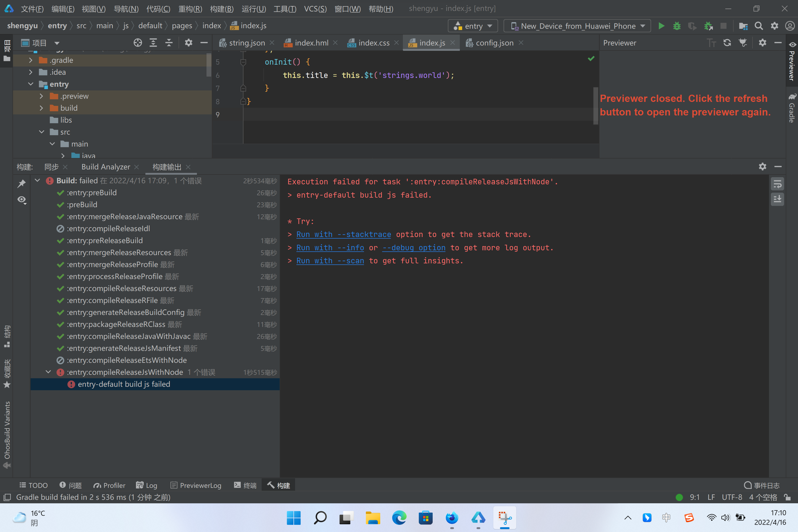Open the TODO tool window
The image size is (798, 532).
pos(33,485)
